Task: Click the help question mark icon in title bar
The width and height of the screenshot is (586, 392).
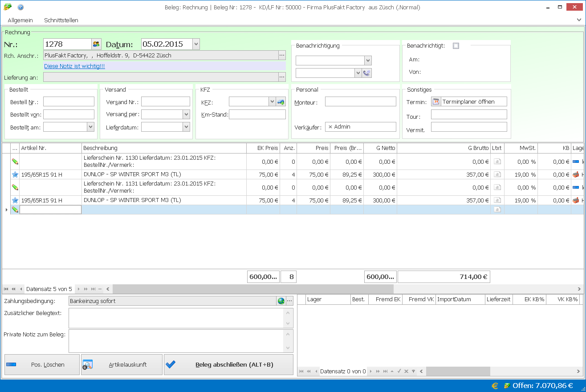Action: click(x=20, y=7)
